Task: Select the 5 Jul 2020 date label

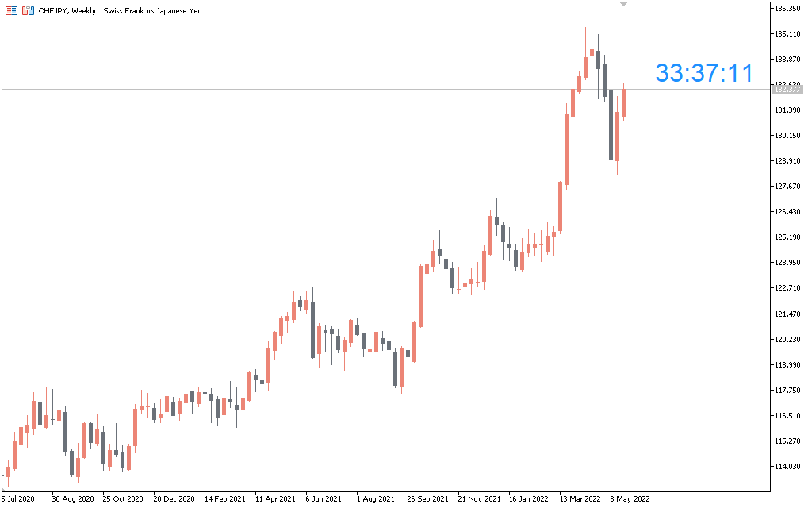Action: [18, 499]
